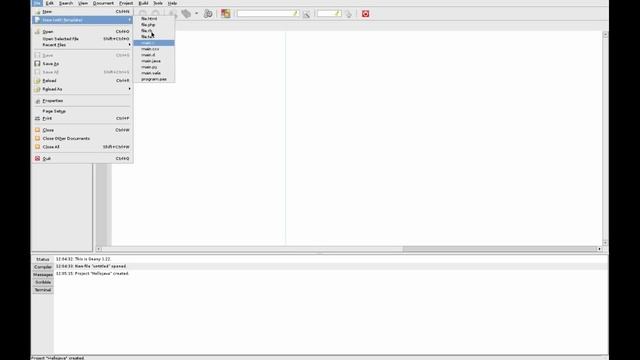Open the Project menu

pyautogui.click(x=126, y=3)
